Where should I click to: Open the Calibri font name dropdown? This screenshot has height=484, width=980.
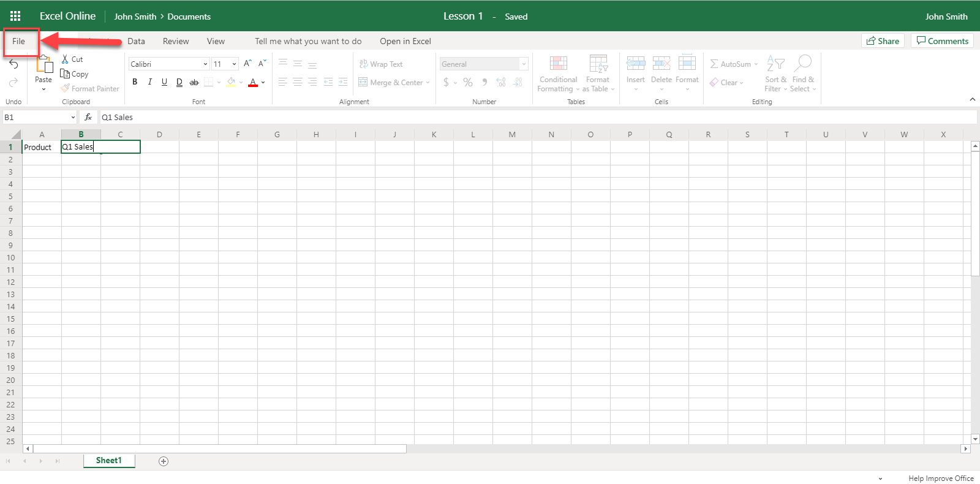(205, 64)
